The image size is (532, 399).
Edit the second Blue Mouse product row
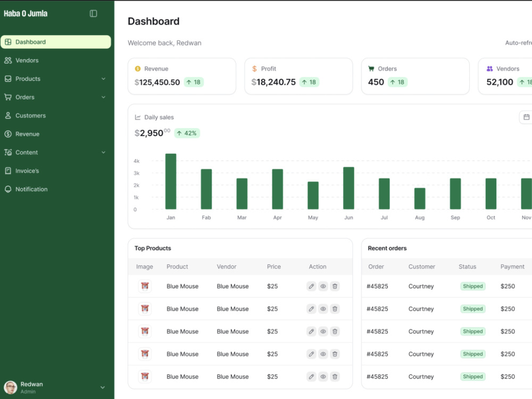tap(311, 309)
